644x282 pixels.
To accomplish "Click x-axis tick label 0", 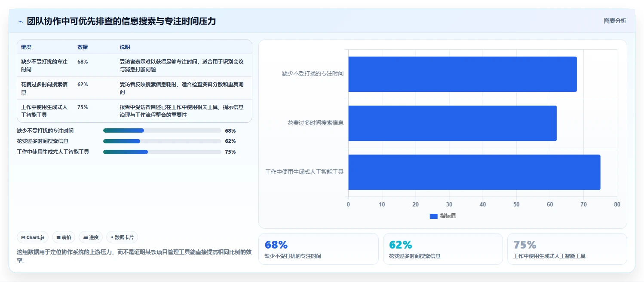I will pos(348,205).
